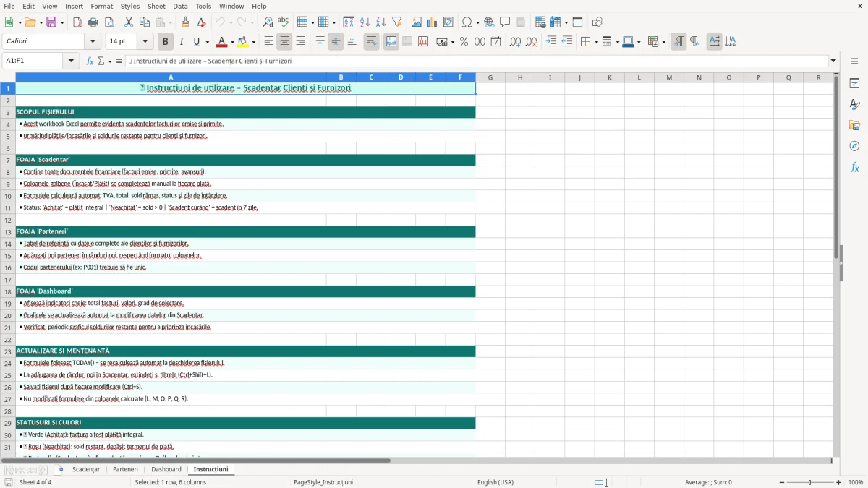Open the Sheet menu

(156, 6)
